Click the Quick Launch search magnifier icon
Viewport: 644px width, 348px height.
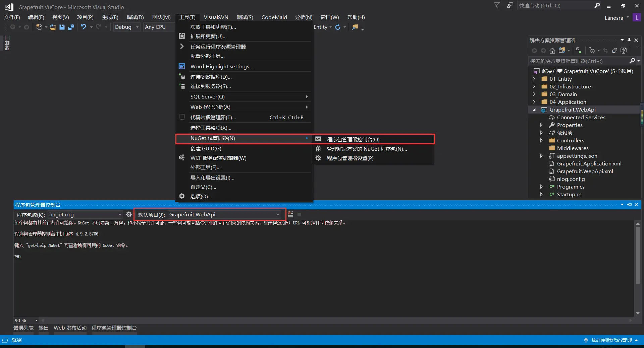(x=597, y=6)
